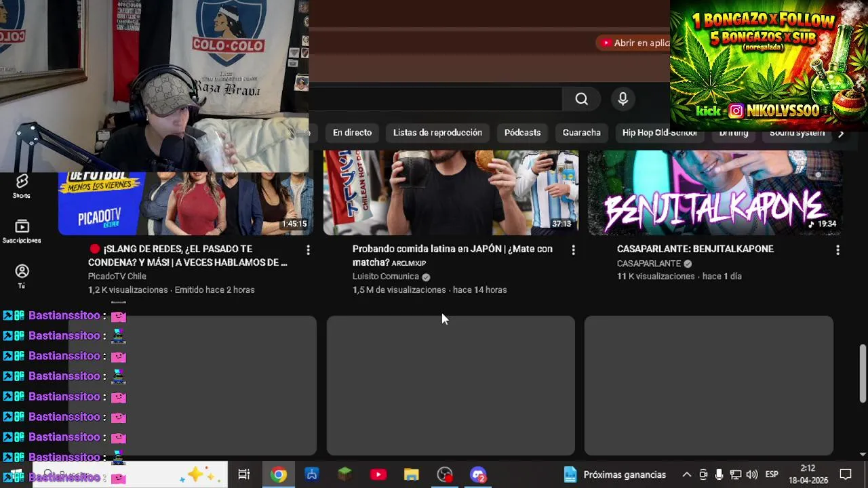The width and height of the screenshot is (868, 488).
Task: Click the YouTube search input field
Action: tap(435, 99)
